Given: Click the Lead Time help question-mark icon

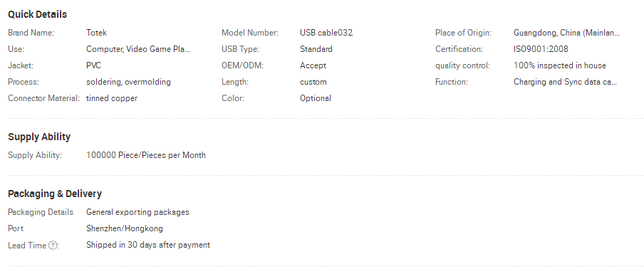Looking at the screenshot, I should click(x=53, y=246).
